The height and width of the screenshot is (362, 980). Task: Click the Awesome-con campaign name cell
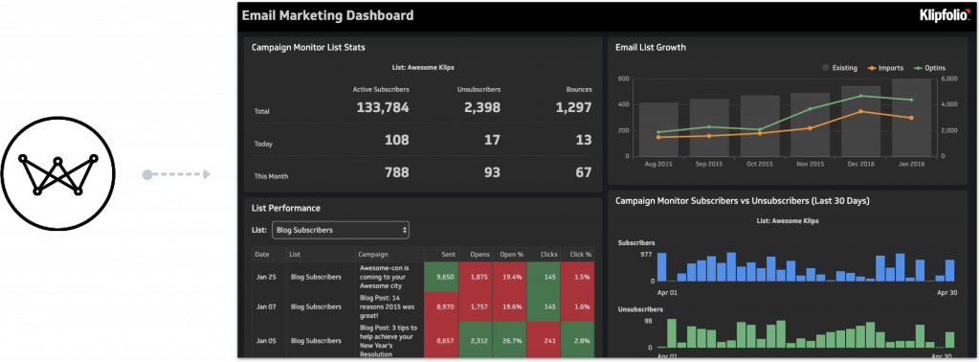coord(390,277)
